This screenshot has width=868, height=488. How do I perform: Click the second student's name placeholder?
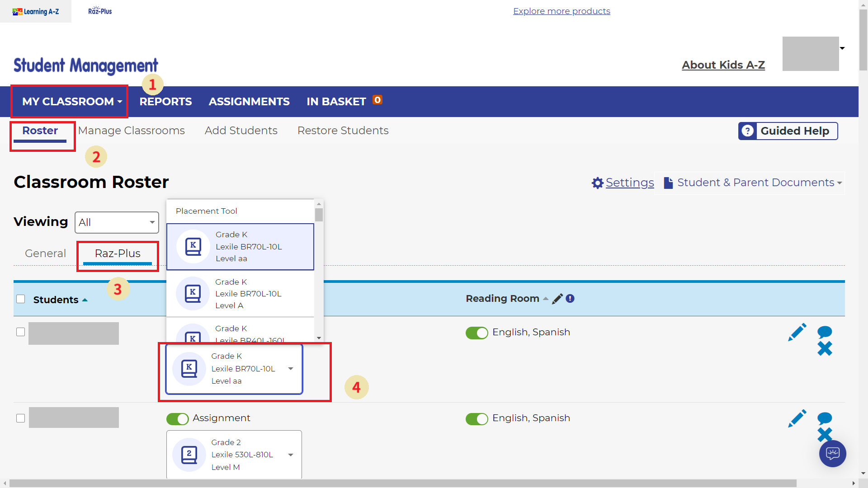(x=74, y=418)
